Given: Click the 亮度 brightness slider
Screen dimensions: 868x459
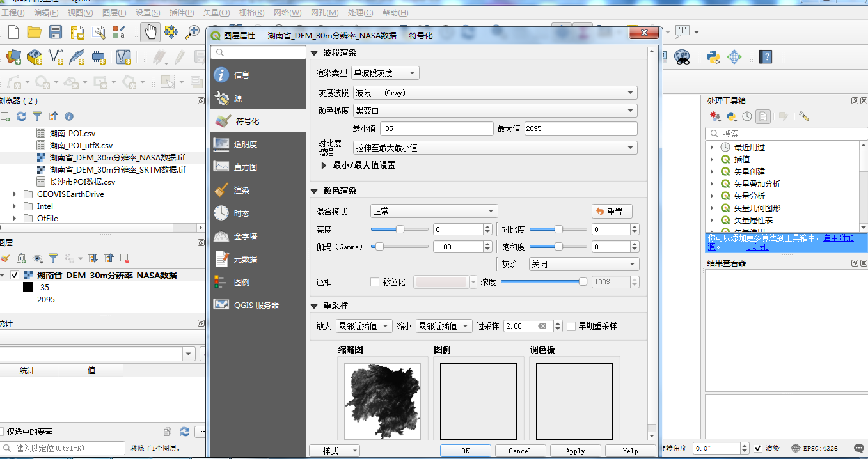Looking at the screenshot, I should 400,229.
